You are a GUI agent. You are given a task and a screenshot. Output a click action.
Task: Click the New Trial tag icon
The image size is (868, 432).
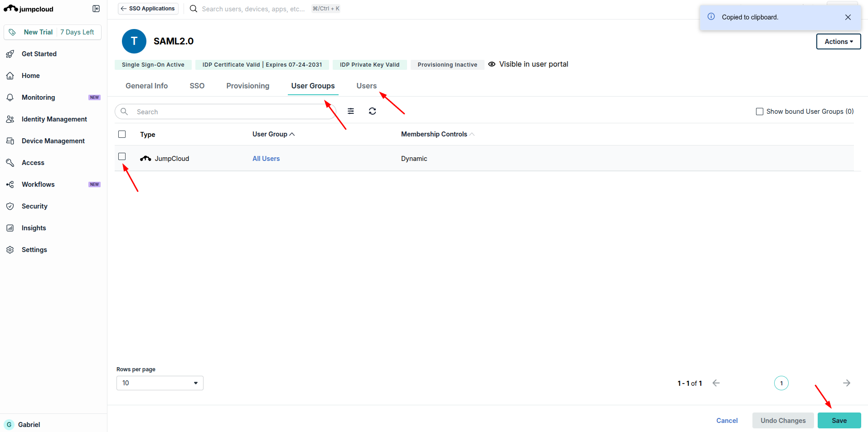click(12, 32)
